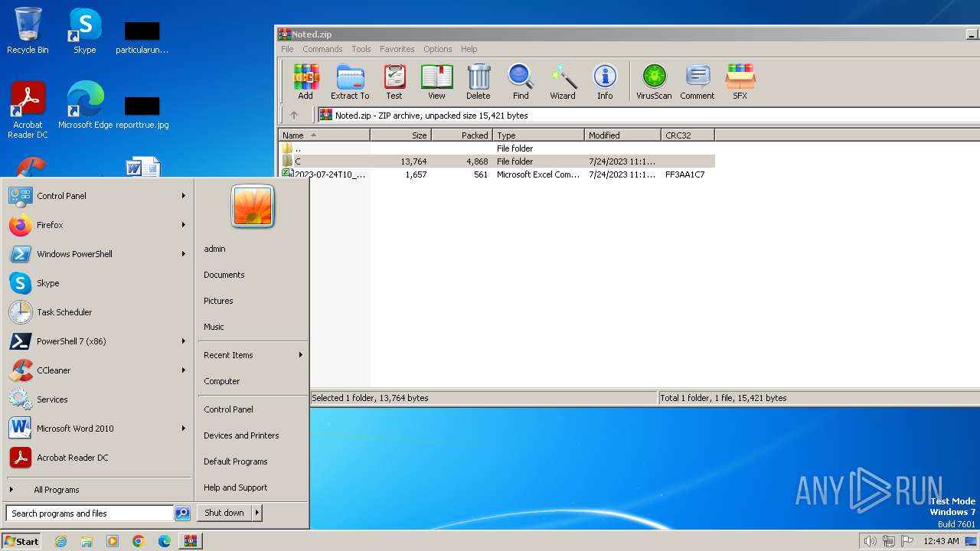Click the Search programs and files box

coord(90,514)
